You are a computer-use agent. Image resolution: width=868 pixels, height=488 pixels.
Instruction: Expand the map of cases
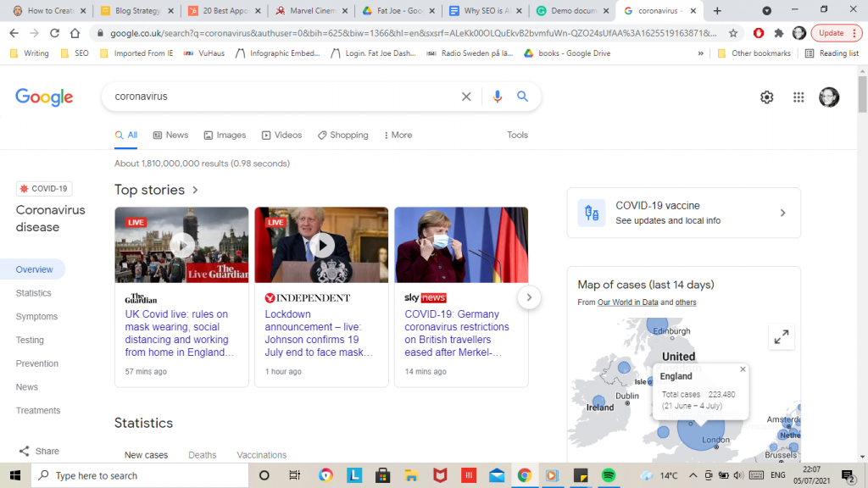click(781, 336)
